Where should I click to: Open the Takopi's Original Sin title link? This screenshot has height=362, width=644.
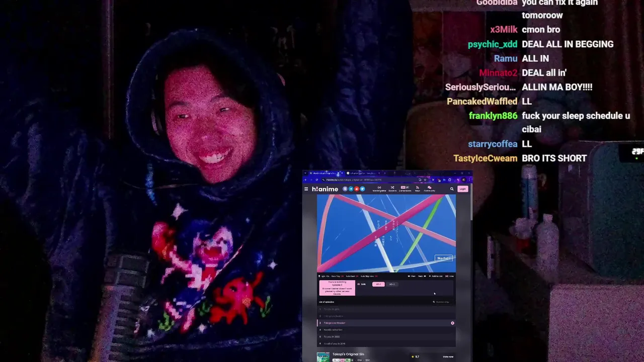coord(348,354)
